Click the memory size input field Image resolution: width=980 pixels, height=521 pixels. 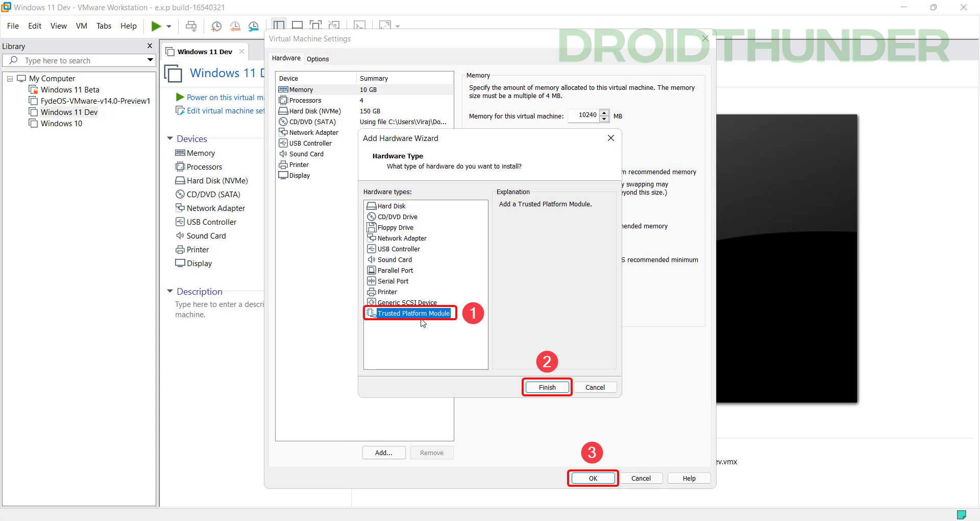[x=583, y=115]
